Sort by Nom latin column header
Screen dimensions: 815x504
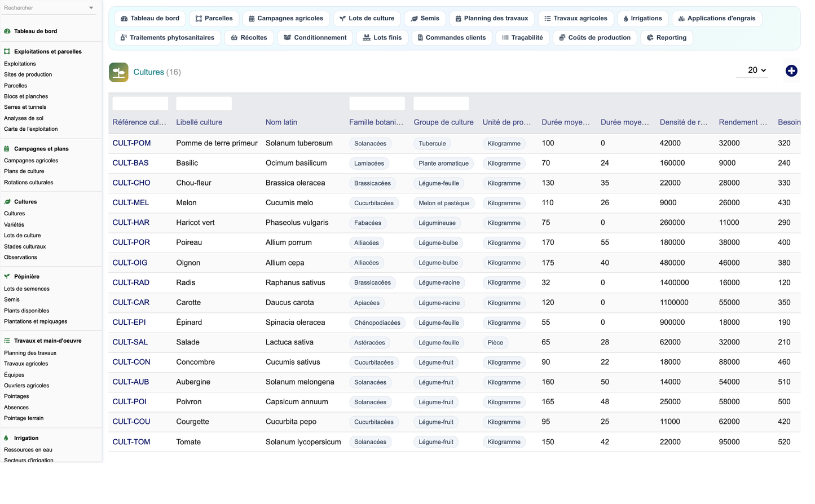coord(281,122)
